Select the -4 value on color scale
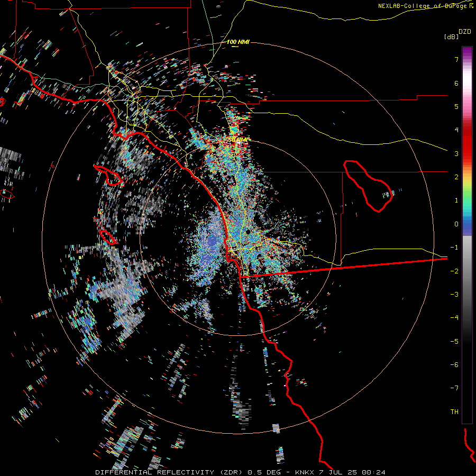The width and height of the screenshot is (476, 476). coord(454,318)
